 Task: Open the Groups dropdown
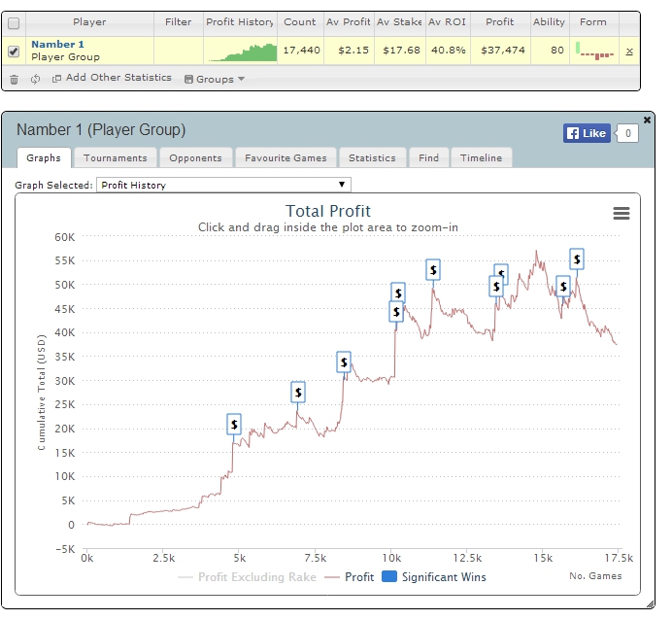[215, 80]
